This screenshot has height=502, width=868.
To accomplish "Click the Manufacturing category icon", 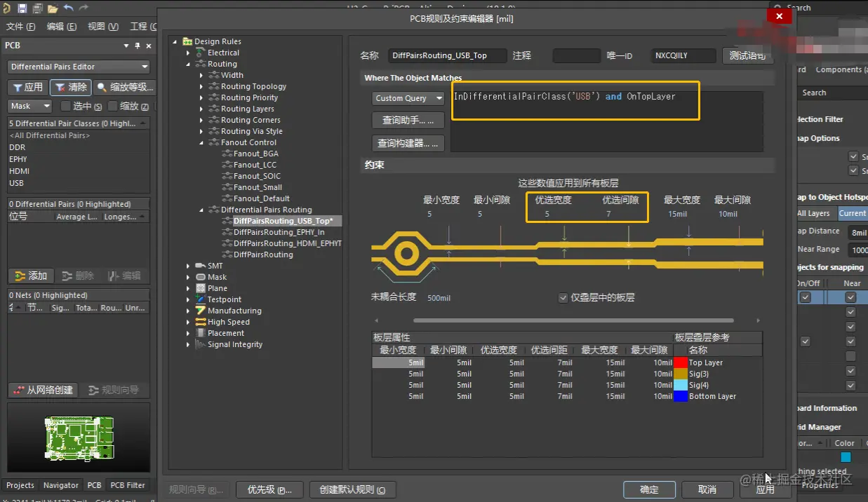I will [x=201, y=311].
